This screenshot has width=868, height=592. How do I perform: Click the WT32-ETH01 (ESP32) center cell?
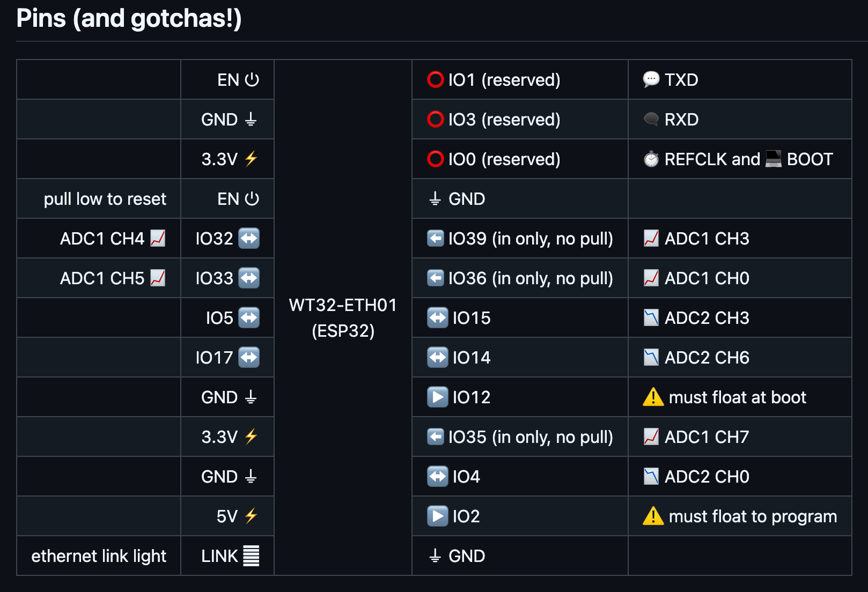coord(343,318)
